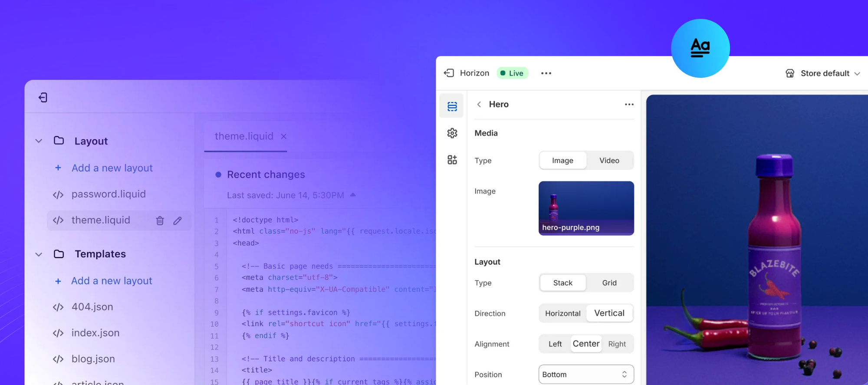
Task: Delete theme.liquid with the trash icon
Action: click(x=160, y=220)
